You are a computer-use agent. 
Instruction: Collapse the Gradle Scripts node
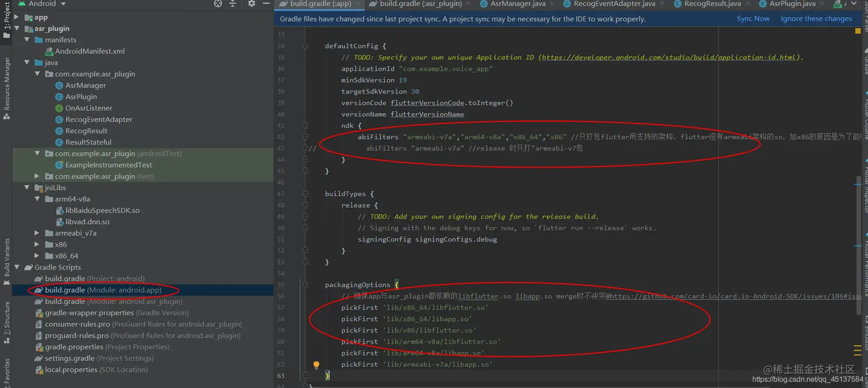[x=17, y=267]
